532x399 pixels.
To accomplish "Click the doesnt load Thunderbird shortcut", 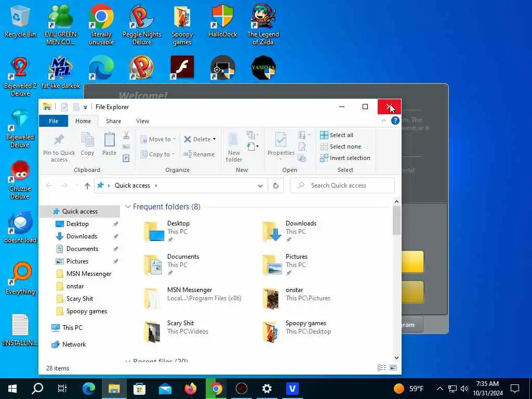I will pyautogui.click(x=20, y=228).
